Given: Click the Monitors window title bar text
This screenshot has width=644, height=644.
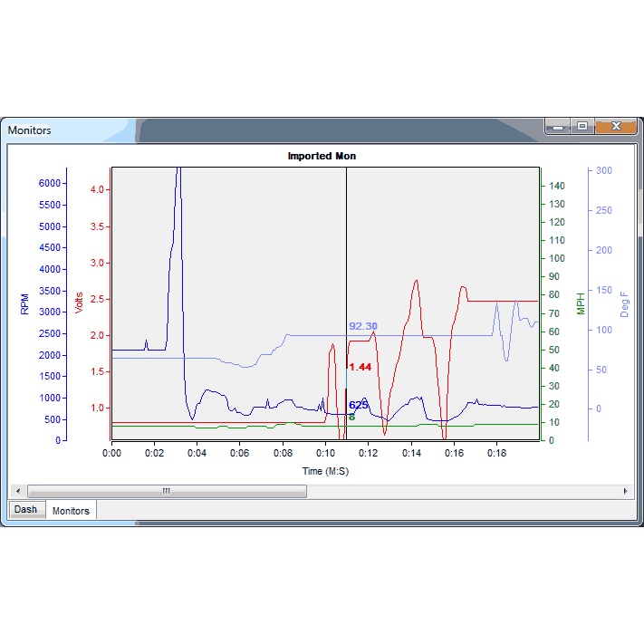Looking at the screenshot, I should (30, 130).
